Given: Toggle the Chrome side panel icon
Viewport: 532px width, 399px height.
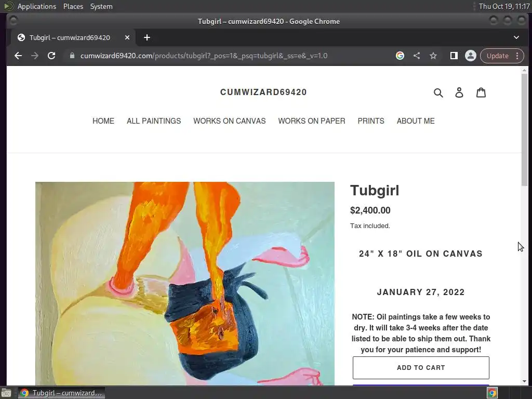Looking at the screenshot, I should click(x=454, y=56).
